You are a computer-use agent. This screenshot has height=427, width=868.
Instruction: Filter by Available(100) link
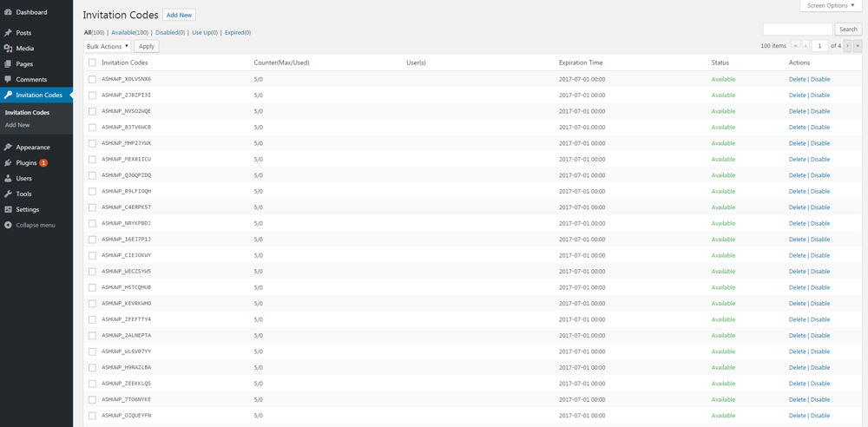[130, 33]
